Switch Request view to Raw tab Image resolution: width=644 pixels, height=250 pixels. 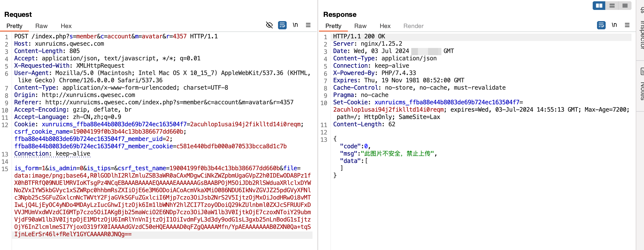(x=41, y=26)
